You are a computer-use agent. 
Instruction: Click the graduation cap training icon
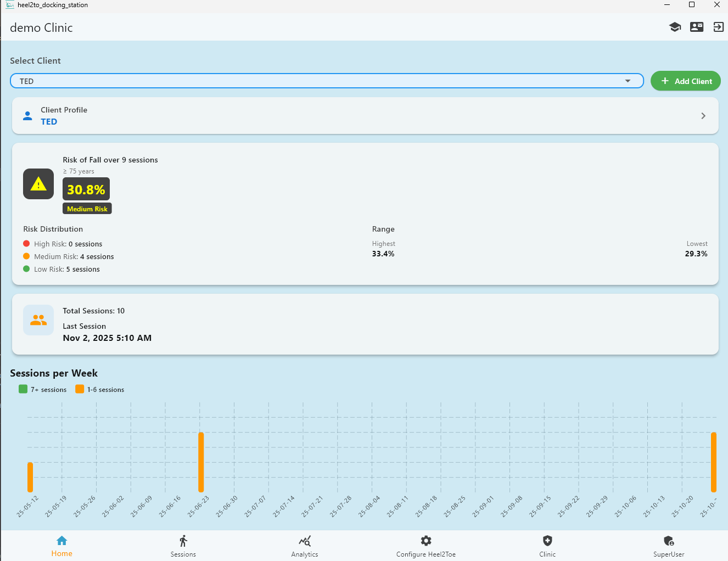pyautogui.click(x=675, y=27)
